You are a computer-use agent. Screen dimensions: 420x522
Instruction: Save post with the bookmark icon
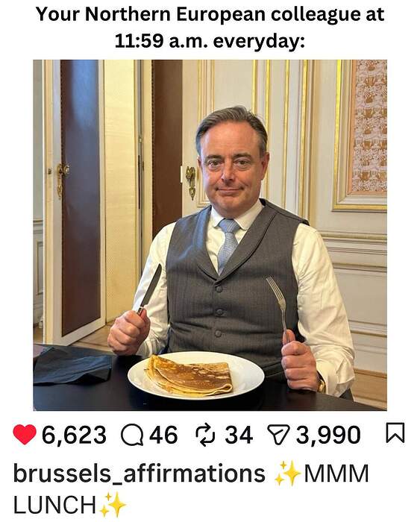395,433
